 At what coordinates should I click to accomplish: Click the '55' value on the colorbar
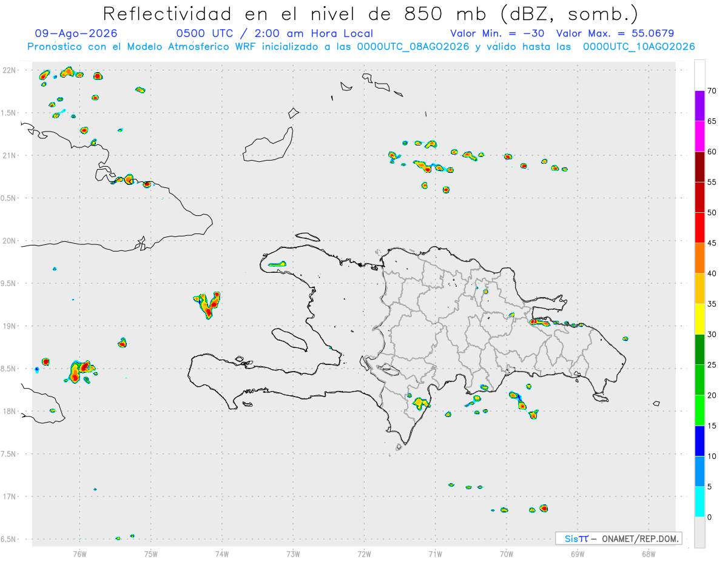coord(712,182)
